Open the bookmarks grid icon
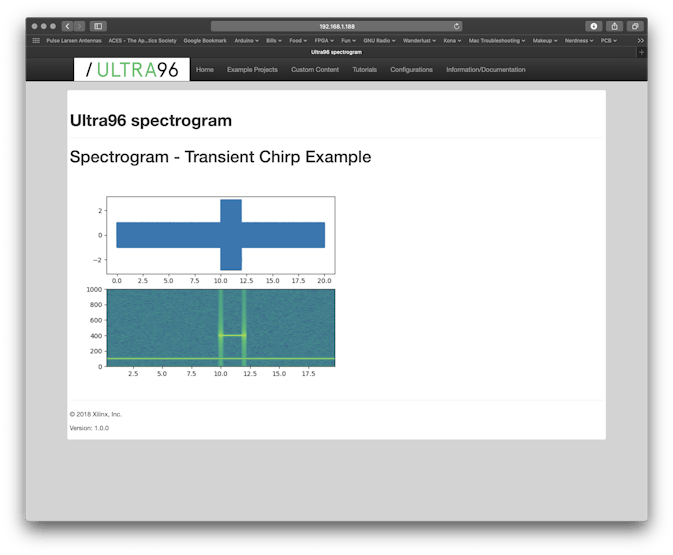Screen dimensions: 673x555 click(x=36, y=40)
